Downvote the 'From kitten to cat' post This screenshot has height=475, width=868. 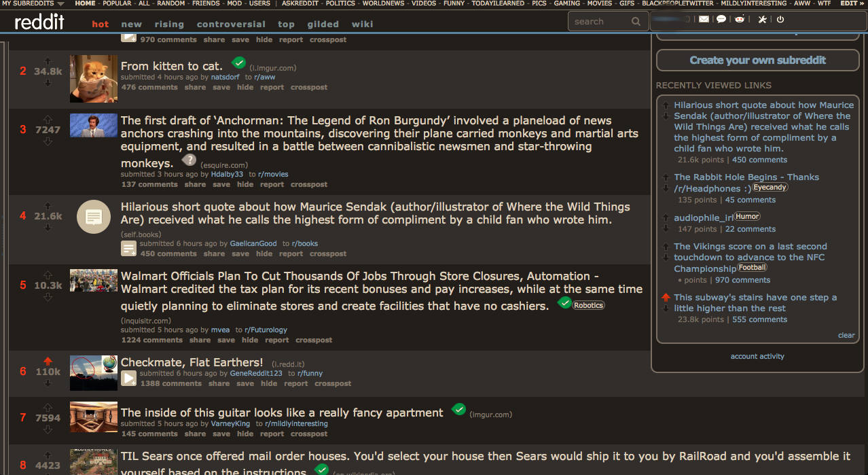pos(48,83)
